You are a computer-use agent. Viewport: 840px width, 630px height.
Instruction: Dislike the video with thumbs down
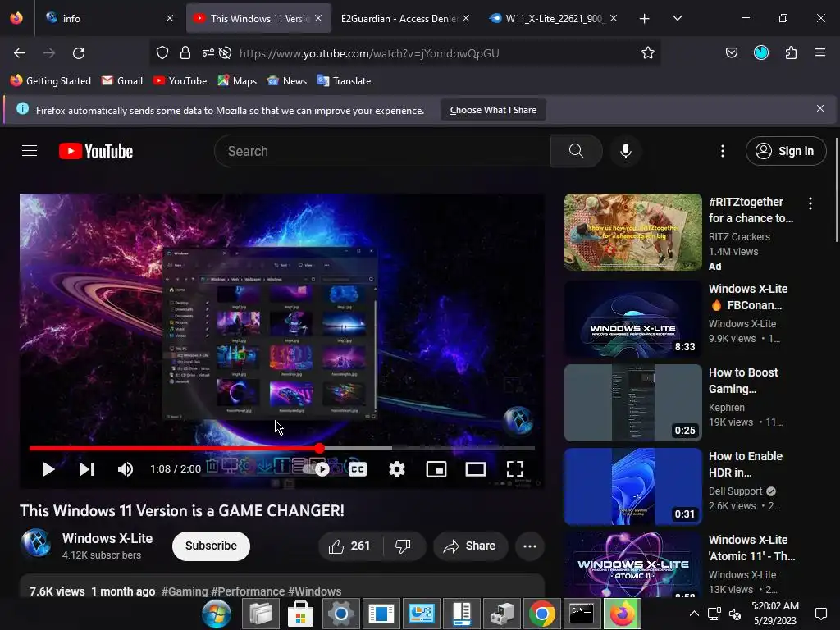point(404,546)
